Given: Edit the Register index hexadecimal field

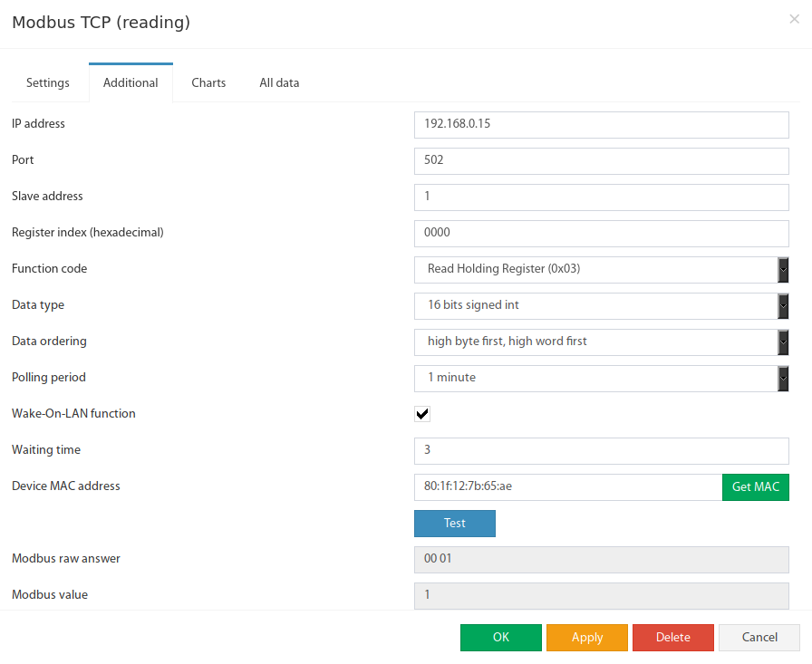Looking at the screenshot, I should [x=601, y=234].
